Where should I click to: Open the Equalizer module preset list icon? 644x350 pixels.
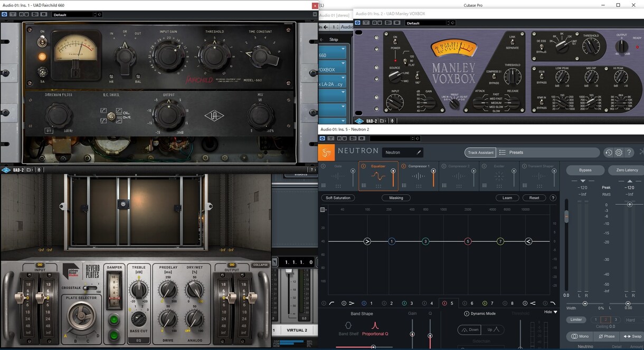pyautogui.click(x=364, y=185)
